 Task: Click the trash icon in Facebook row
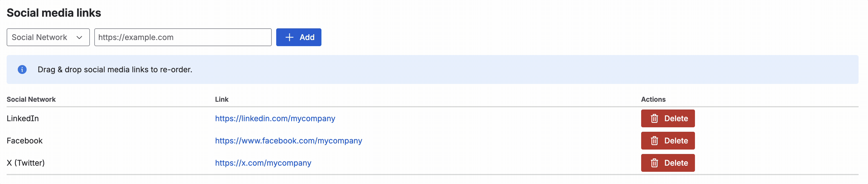click(654, 141)
